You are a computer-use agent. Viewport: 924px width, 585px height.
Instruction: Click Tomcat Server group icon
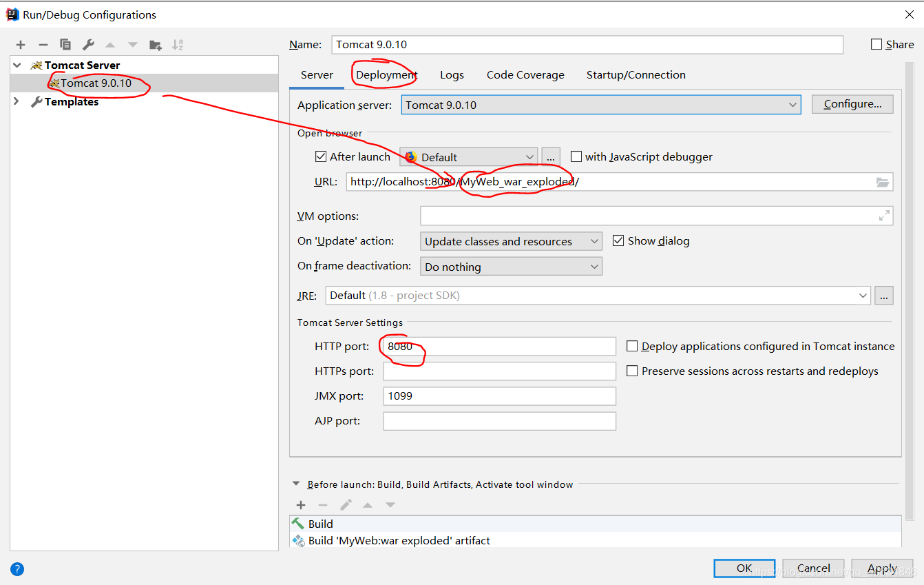(x=36, y=65)
